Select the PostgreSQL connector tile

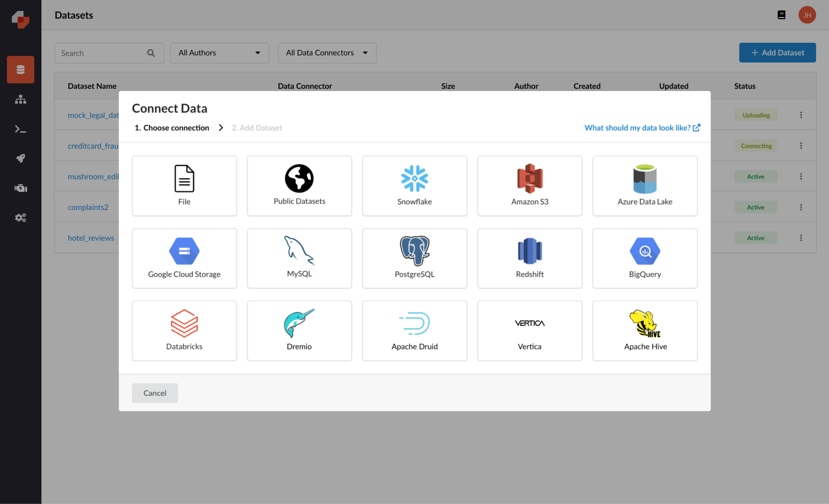click(x=414, y=258)
